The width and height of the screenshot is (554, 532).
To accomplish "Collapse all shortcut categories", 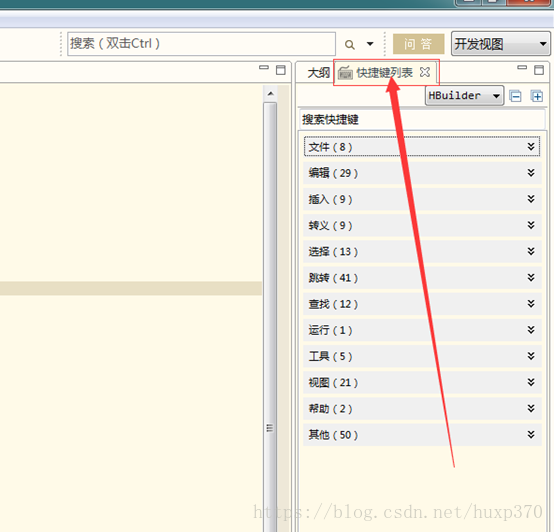I will (515, 96).
